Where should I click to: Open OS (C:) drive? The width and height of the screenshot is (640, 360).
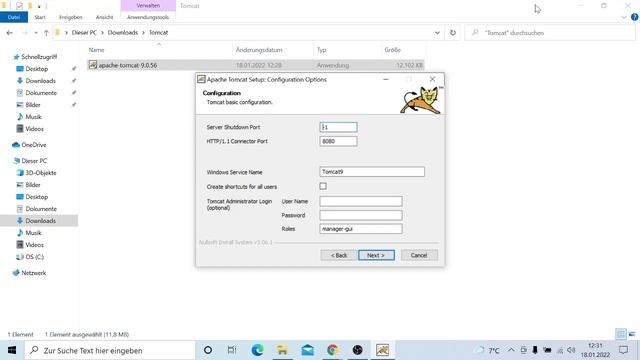(34, 257)
